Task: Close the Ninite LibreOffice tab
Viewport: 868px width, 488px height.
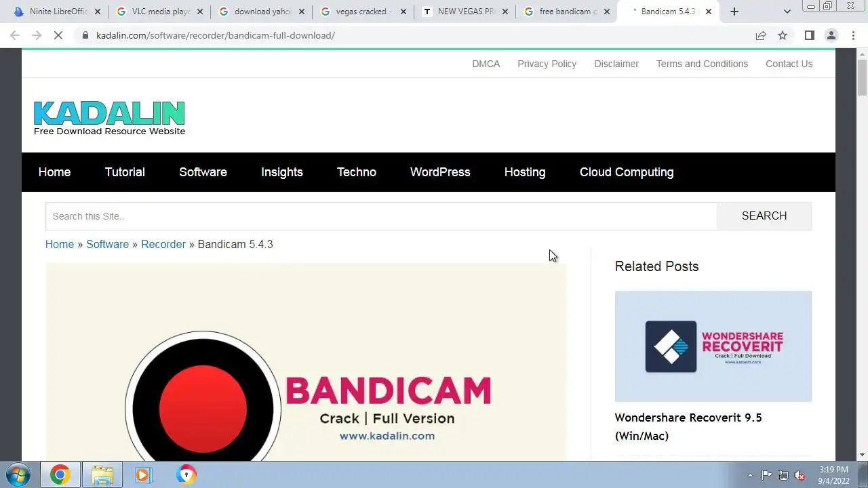Action: click(97, 12)
